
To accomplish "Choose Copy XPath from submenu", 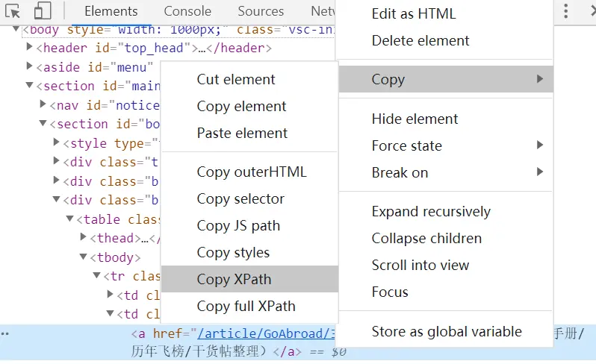I will pos(234,280).
